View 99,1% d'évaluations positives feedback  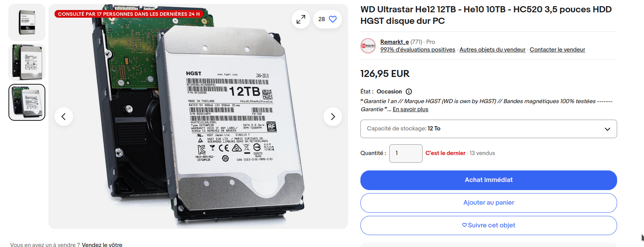pyautogui.click(x=418, y=50)
